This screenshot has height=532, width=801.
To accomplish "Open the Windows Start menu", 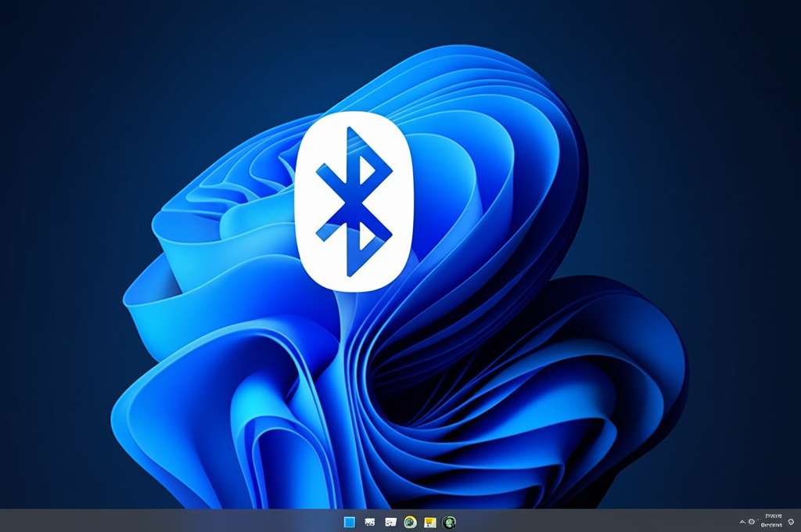I will (x=350, y=522).
